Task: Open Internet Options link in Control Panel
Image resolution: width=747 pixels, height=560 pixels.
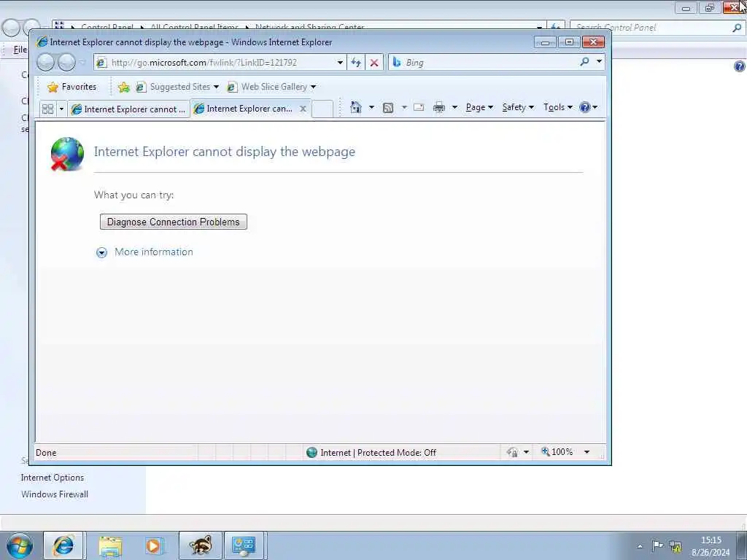Action: click(x=53, y=478)
